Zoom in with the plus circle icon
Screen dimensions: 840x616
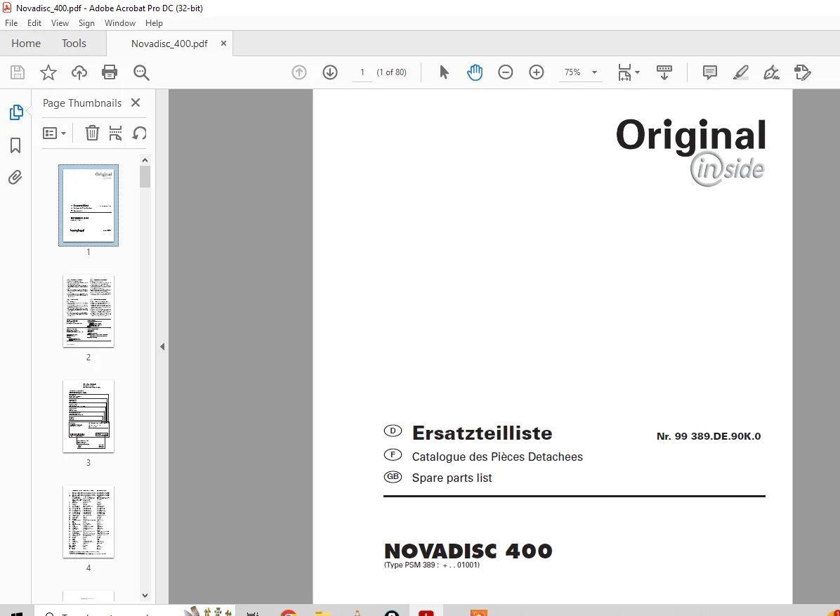click(537, 72)
